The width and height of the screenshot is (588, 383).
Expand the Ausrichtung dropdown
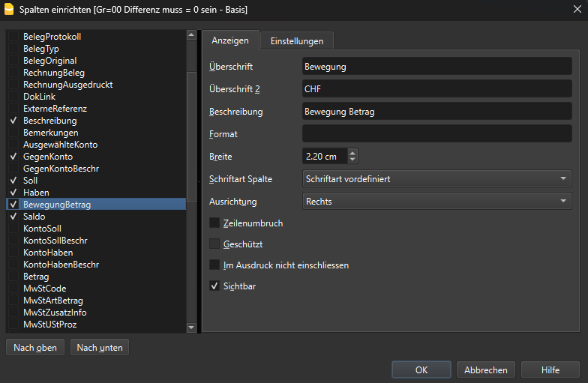[436, 202]
